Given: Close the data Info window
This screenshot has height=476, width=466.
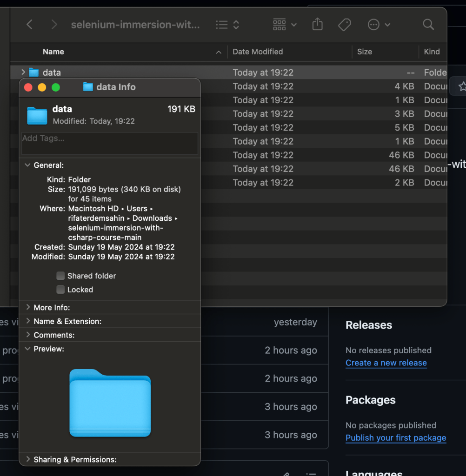Looking at the screenshot, I should click(x=28, y=87).
